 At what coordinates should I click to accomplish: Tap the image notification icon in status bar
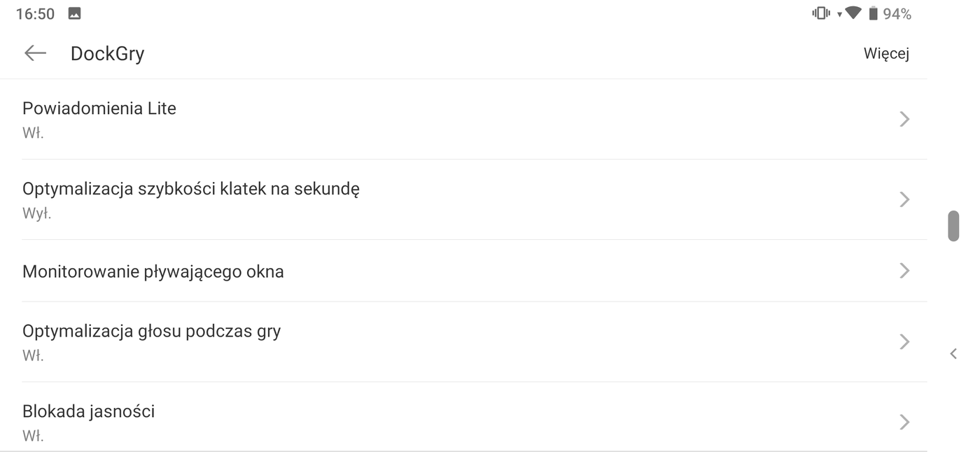pyautogui.click(x=74, y=13)
